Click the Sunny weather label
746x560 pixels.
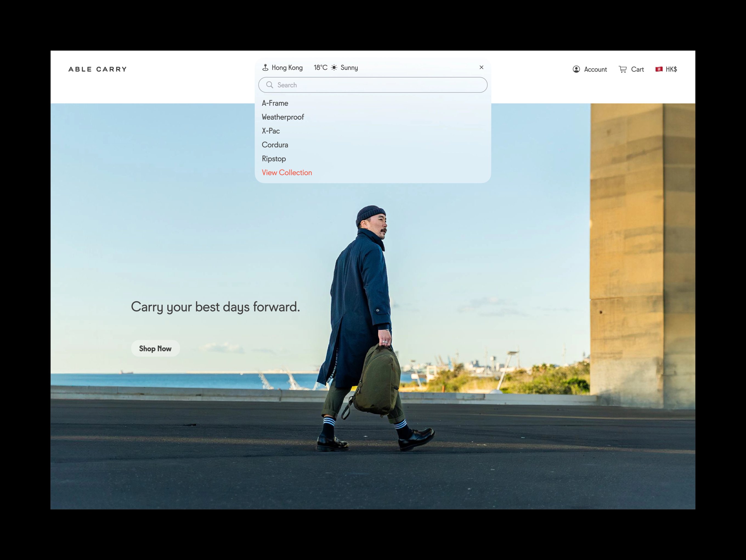(349, 68)
